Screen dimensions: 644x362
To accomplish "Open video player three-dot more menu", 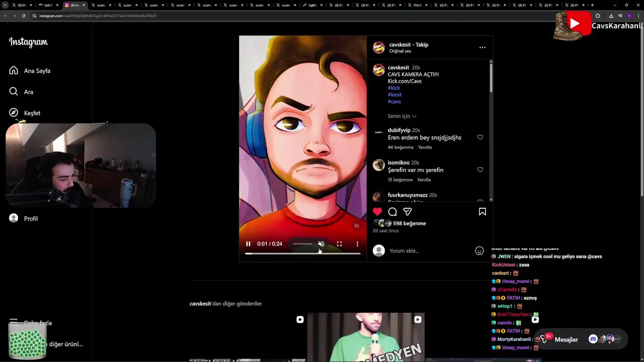I will click(x=357, y=244).
